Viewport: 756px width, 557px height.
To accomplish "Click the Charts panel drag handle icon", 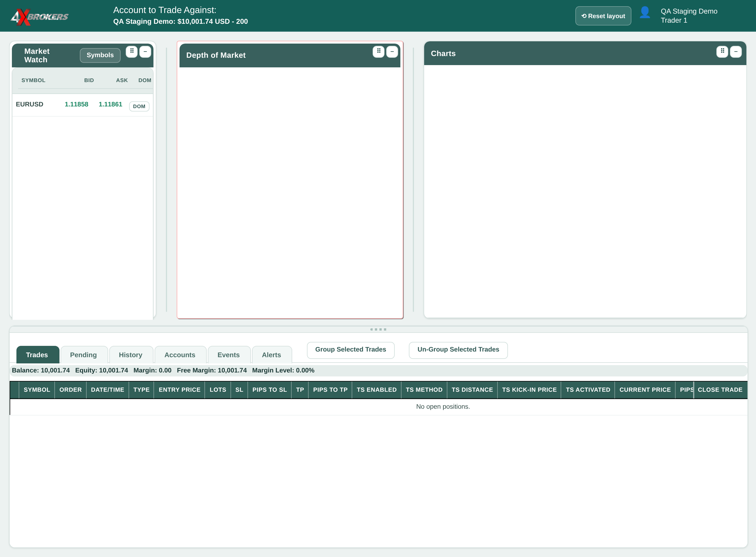I will pyautogui.click(x=722, y=52).
